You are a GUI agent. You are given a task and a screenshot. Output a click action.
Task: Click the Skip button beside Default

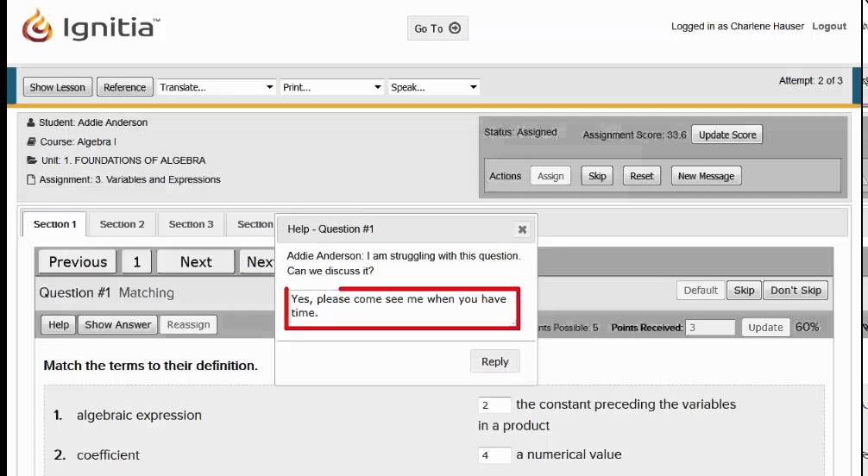[x=744, y=291]
